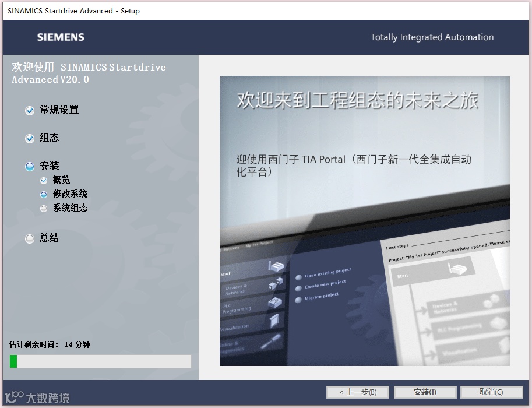This screenshot has height=408, width=532.
Task: Select the 常规设置 step checkmark icon
Action: point(30,110)
